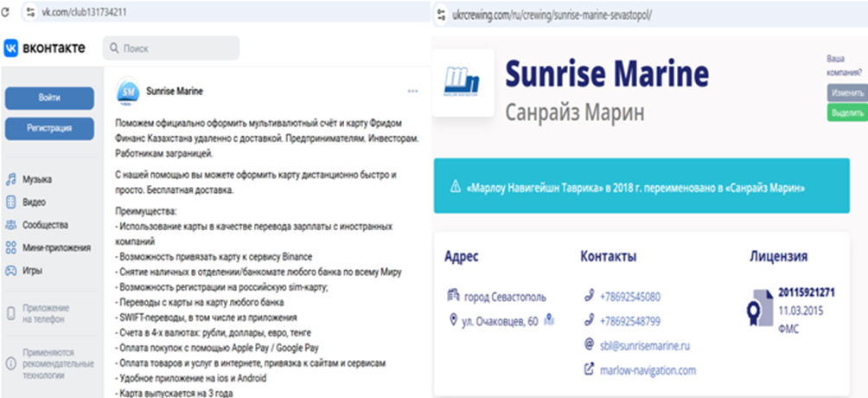Open the Музыка music icon
Viewport: 868px width, 398px height.
[x=10, y=180]
